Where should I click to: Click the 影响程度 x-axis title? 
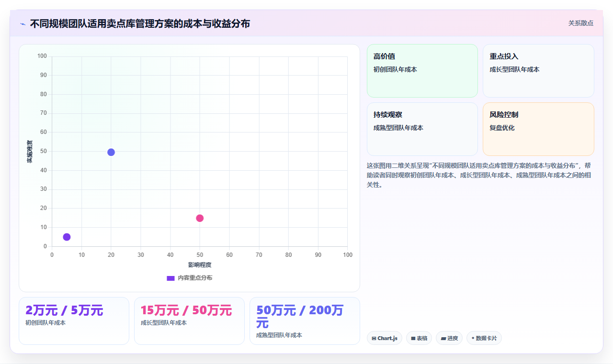[x=200, y=265]
